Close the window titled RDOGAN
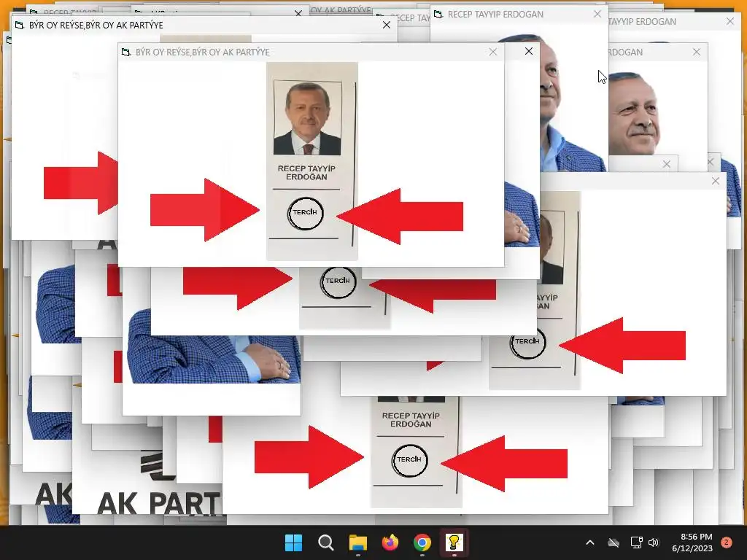 [x=697, y=52]
